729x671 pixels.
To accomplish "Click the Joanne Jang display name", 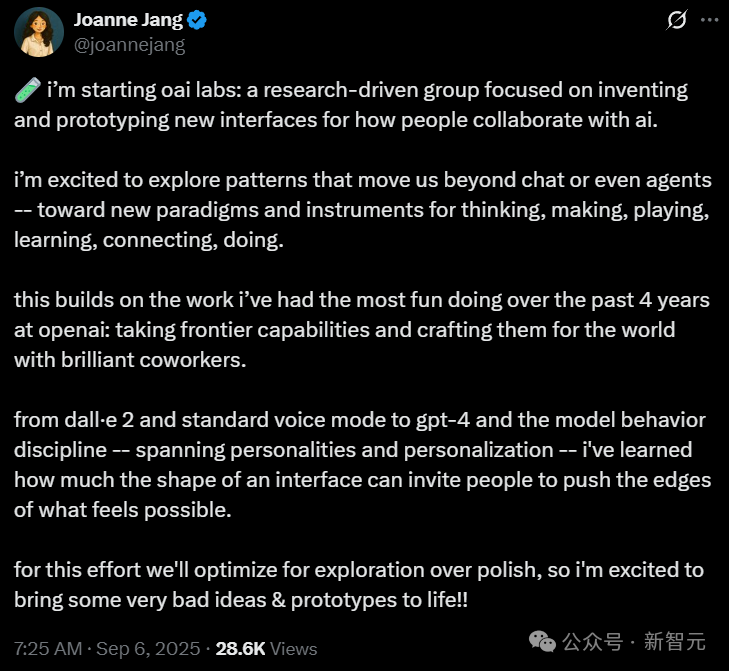I will pos(128,20).
